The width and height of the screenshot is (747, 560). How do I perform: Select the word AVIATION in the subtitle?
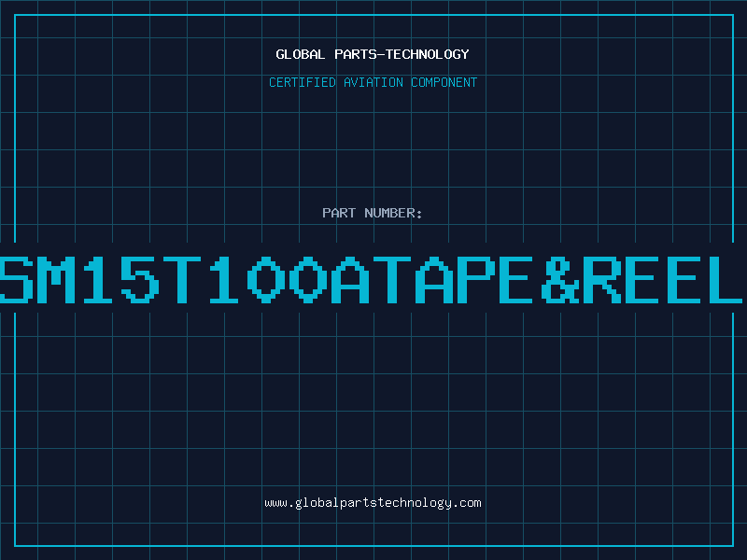click(x=373, y=82)
